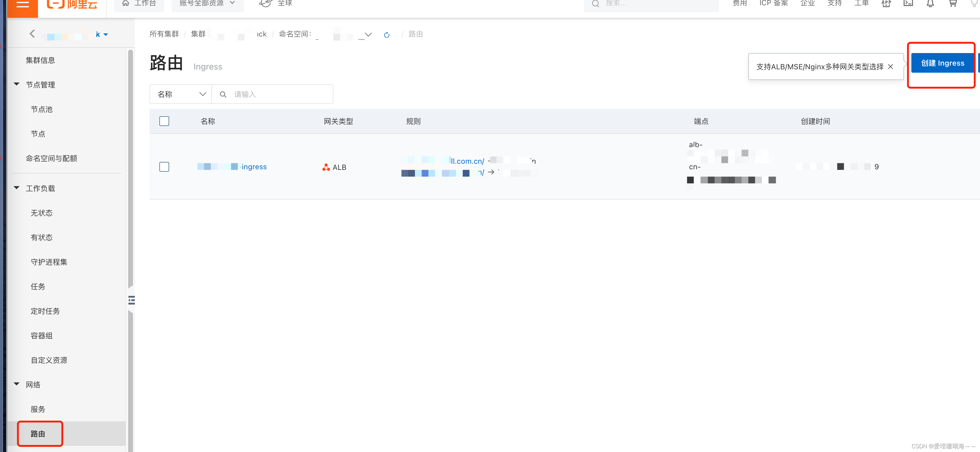Open 节点池 page

pos(41,109)
